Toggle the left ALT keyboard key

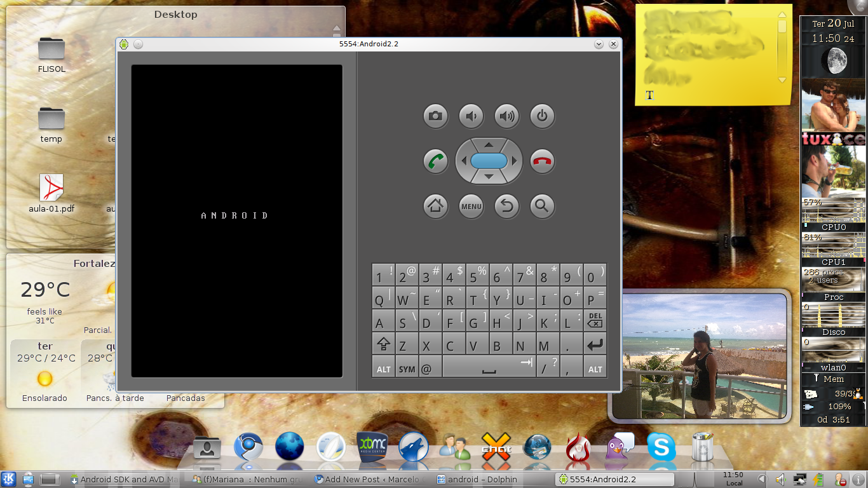383,369
